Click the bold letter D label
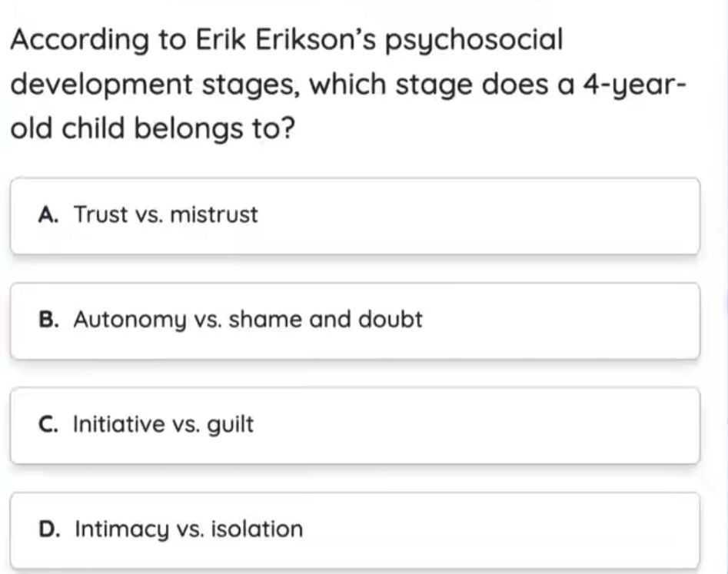 (x=48, y=529)
